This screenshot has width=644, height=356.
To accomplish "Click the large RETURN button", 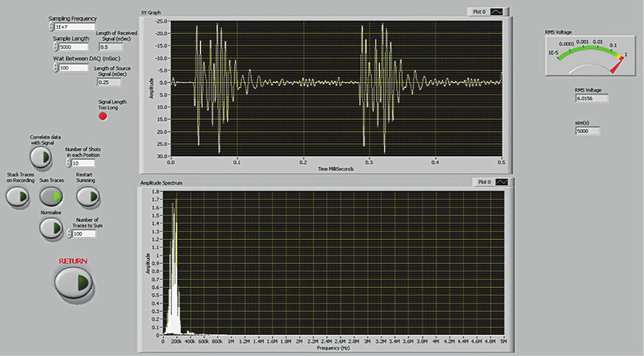I will [73, 282].
